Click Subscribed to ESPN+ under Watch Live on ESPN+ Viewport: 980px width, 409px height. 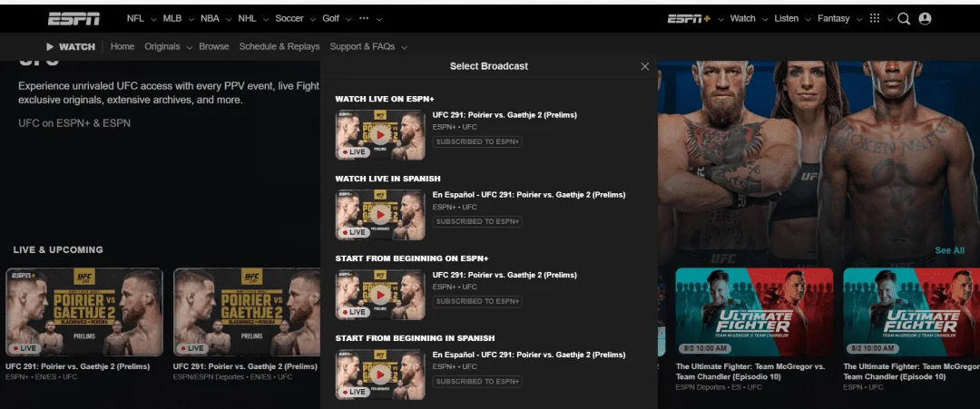(x=477, y=141)
